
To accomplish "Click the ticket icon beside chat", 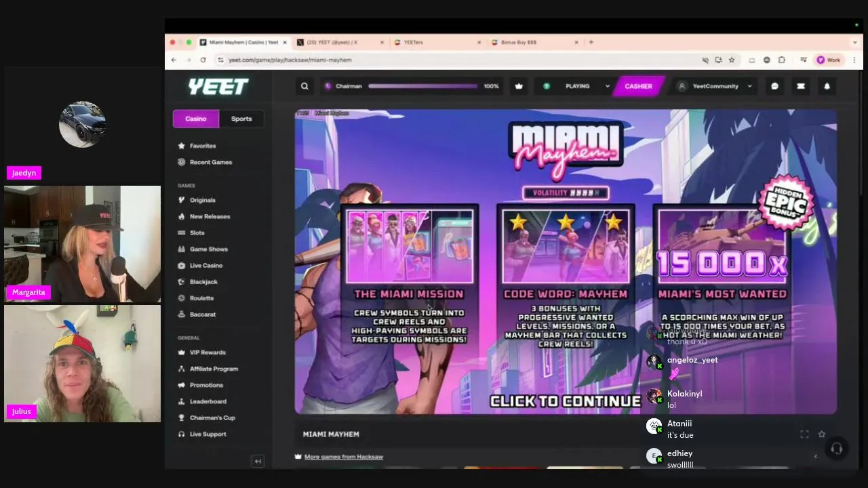I will [801, 86].
